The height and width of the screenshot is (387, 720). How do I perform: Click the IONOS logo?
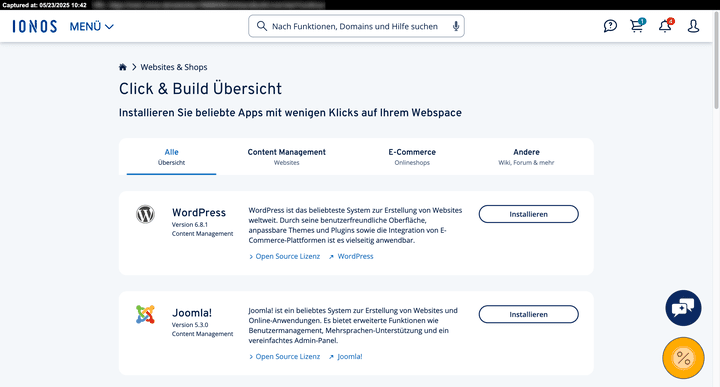[x=35, y=27]
